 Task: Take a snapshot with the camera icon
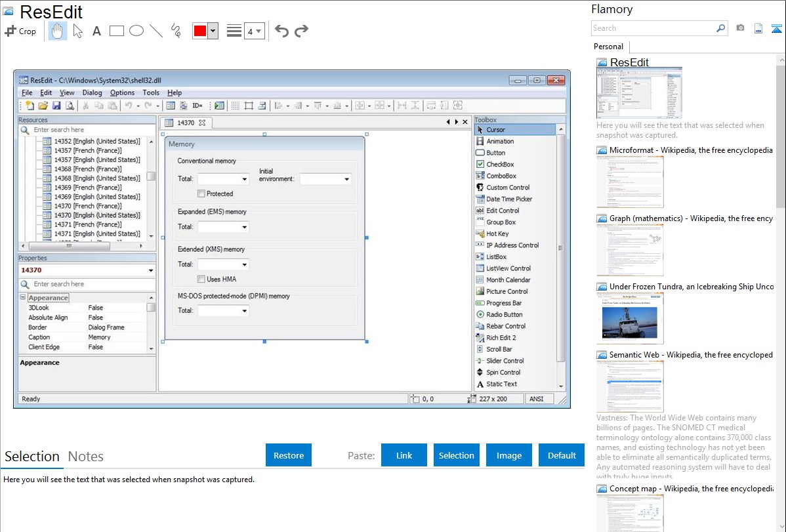pyautogui.click(x=740, y=28)
